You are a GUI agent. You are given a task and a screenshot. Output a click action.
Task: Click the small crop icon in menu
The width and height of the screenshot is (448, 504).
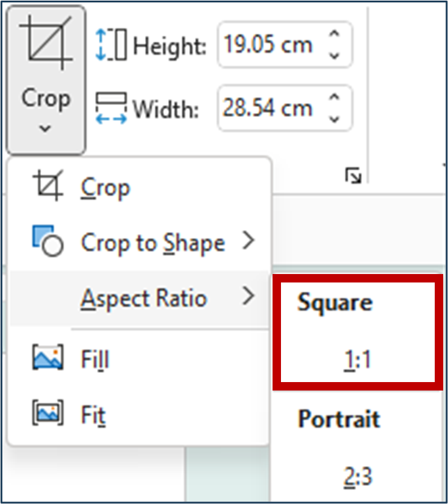(x=48, y=185)
